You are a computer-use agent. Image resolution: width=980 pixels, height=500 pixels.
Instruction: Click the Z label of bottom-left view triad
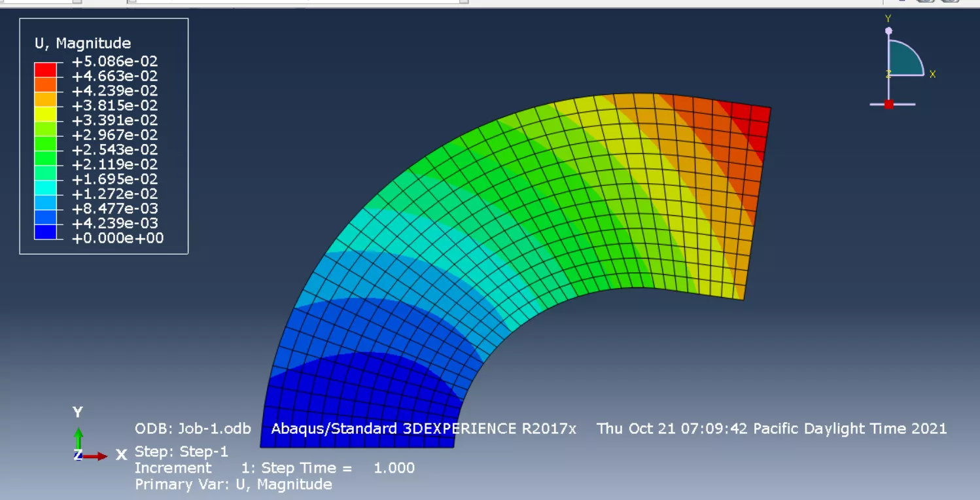point(77,455)
